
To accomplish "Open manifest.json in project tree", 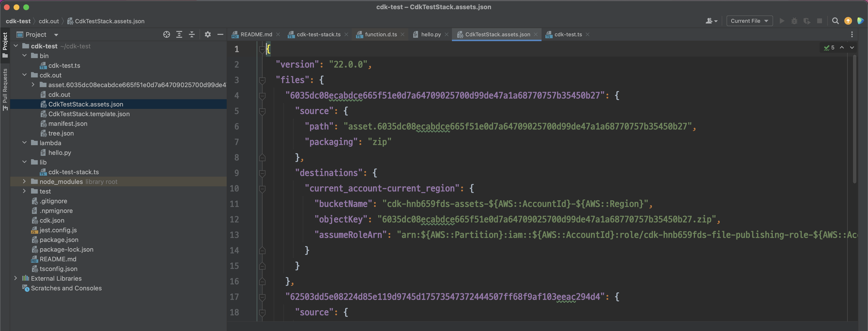I will (67, 124).
